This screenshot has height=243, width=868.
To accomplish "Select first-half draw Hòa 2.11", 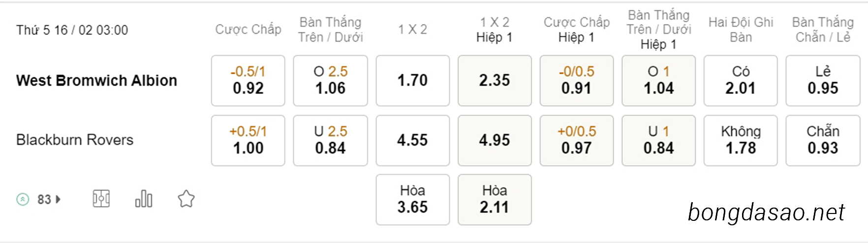I will point(495,199).
